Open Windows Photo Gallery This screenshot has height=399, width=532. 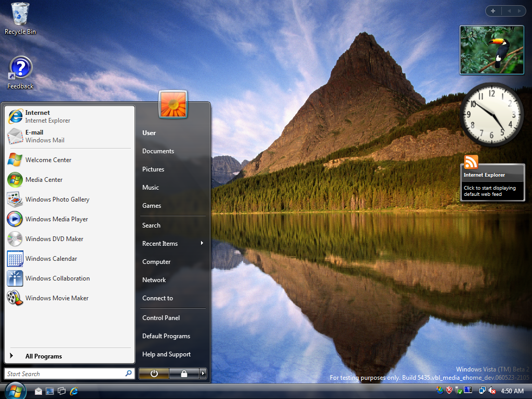(x=57, y=199)
